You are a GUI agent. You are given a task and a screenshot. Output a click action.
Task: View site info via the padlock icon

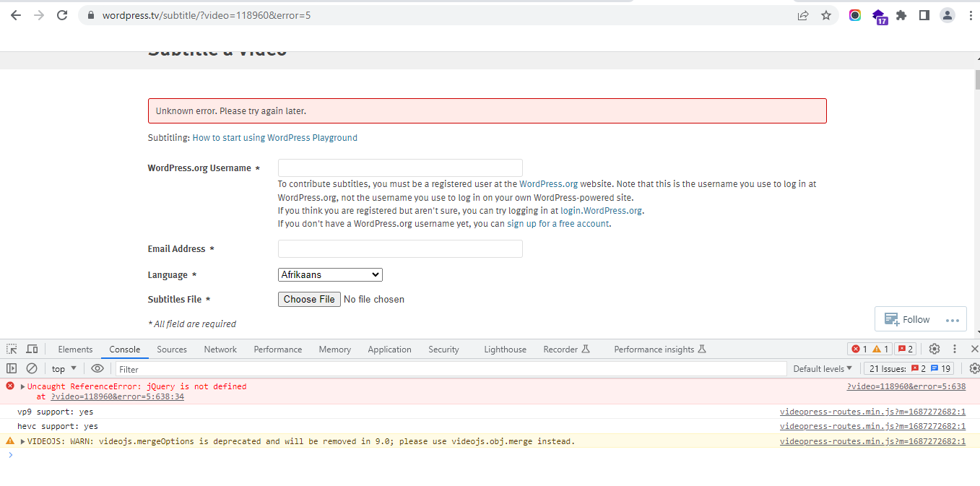click(x=90, y=15)
